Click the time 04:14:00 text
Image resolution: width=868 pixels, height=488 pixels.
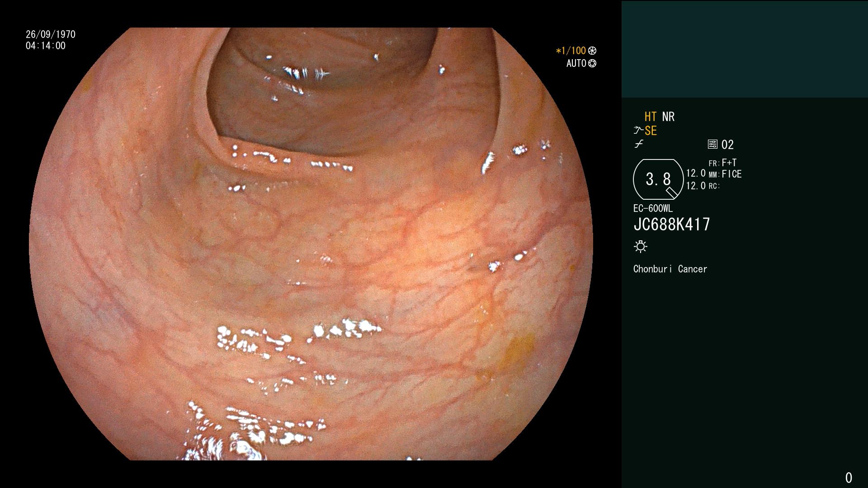click(46, 46)
